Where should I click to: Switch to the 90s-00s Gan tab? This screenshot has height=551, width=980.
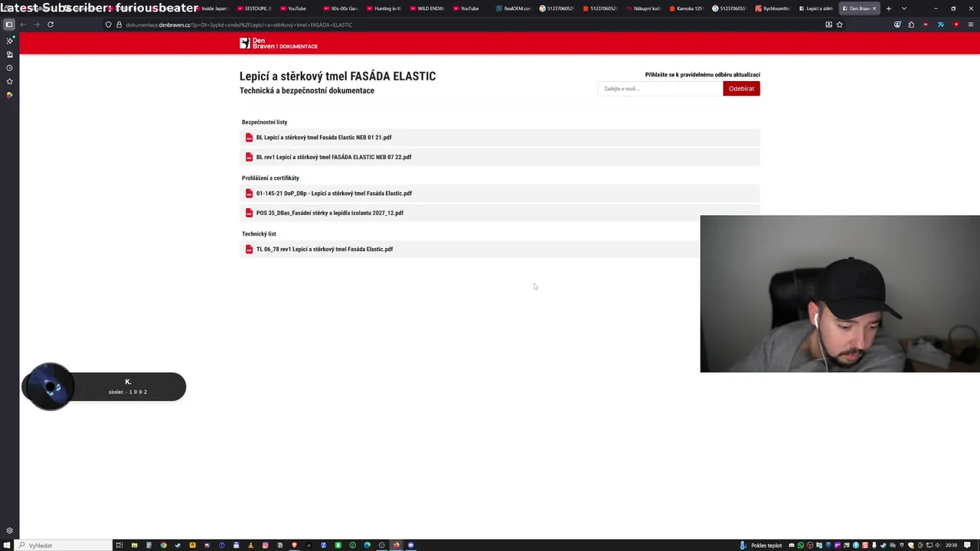341,8
